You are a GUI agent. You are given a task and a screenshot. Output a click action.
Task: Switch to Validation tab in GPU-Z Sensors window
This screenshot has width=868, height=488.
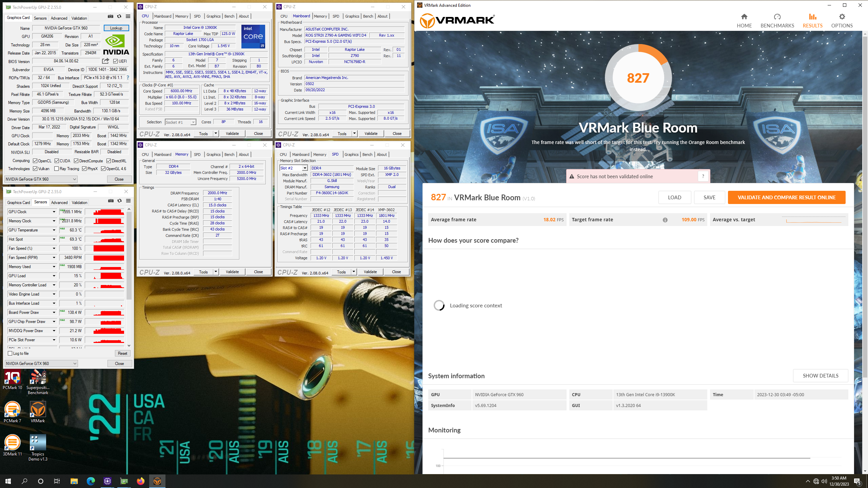pos(79,202)
